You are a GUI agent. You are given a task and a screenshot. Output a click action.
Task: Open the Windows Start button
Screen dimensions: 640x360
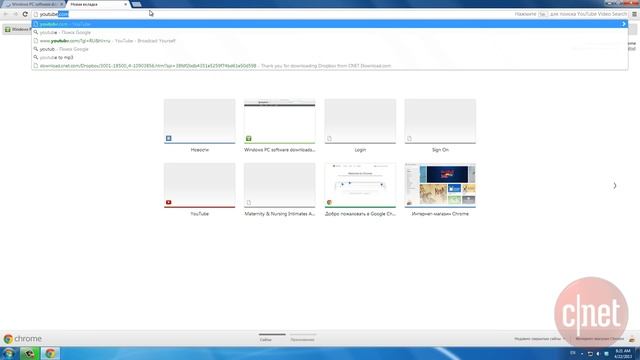click(x=9, y=353)
